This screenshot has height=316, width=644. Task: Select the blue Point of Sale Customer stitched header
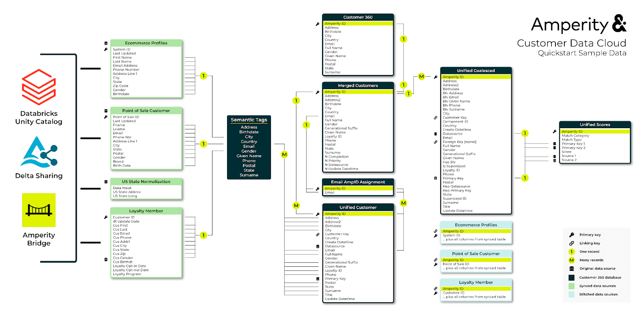click(x=476, y=254)
